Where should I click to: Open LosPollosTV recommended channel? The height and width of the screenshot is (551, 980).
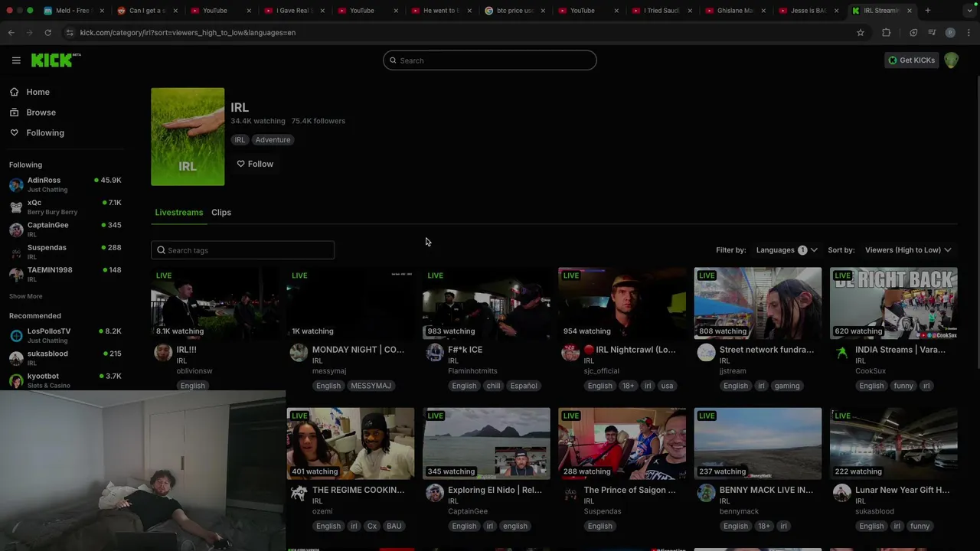tap(65, 335)
